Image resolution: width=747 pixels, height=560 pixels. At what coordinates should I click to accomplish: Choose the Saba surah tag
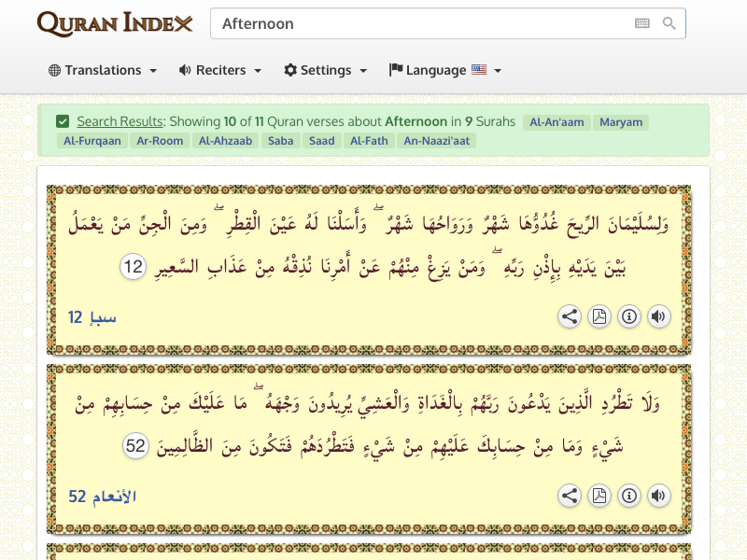point(281,141)
